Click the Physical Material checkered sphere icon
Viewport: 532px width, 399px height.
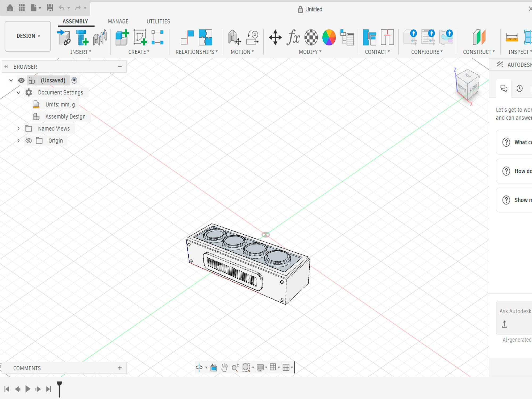pyautogui.click(x=311, y=37)
